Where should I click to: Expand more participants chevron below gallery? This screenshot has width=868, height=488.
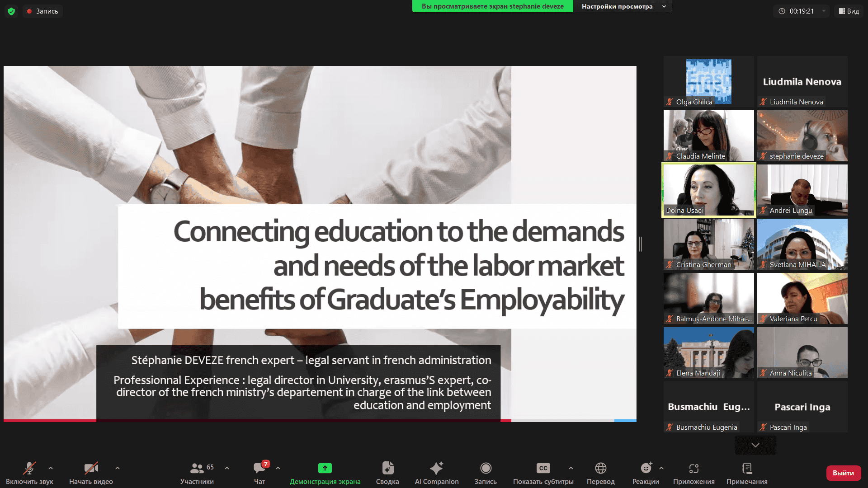[755, 445]
